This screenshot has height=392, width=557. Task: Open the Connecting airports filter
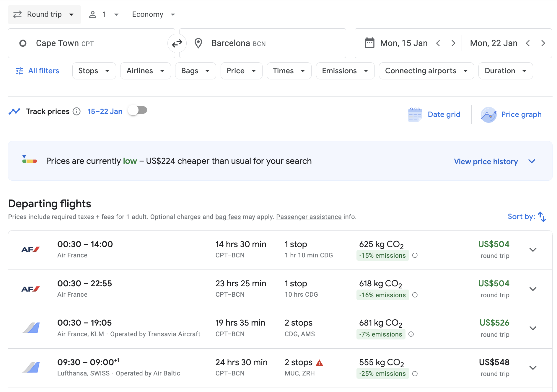point(426,71)
